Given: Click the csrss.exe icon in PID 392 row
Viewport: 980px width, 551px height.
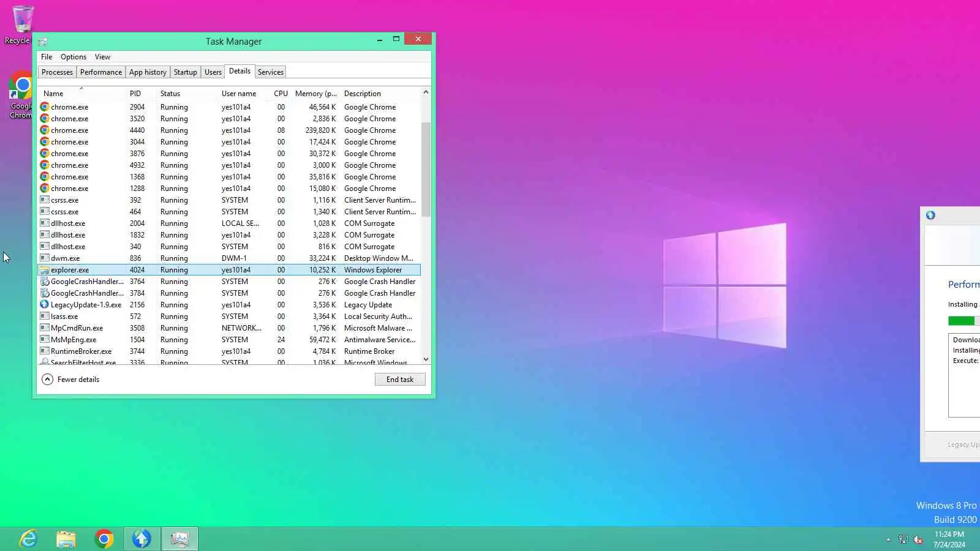Looking at the screenshot, I should 45,200.
